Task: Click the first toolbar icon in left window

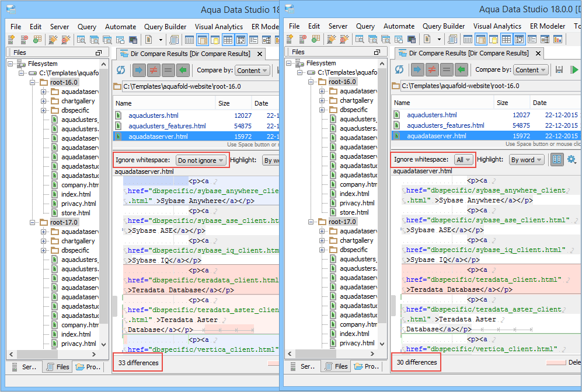Action: coord(11,40)
